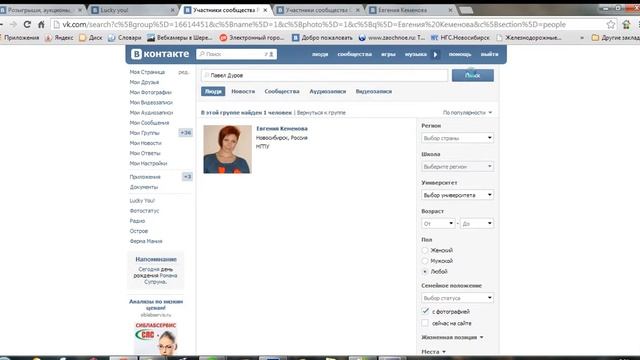640x360 pixels.
Task: Click the Поиск search button
Action: click(x=473, y=75)
